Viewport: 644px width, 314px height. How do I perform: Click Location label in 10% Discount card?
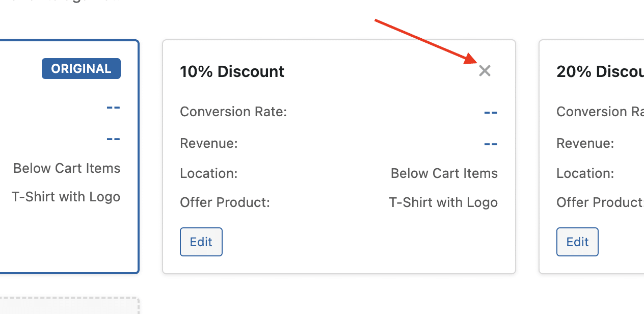pyautogui.click(x=209, y=173)
